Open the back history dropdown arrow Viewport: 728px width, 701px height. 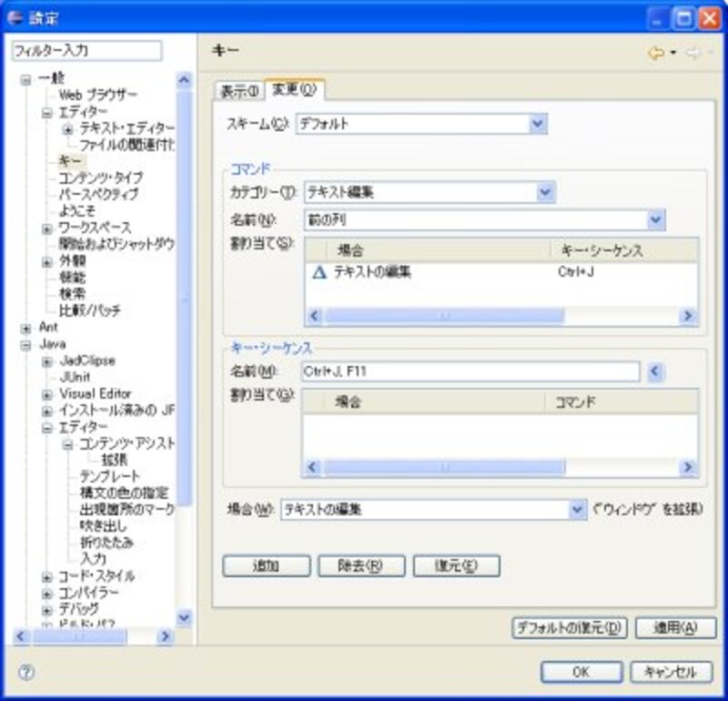point(673,54)
